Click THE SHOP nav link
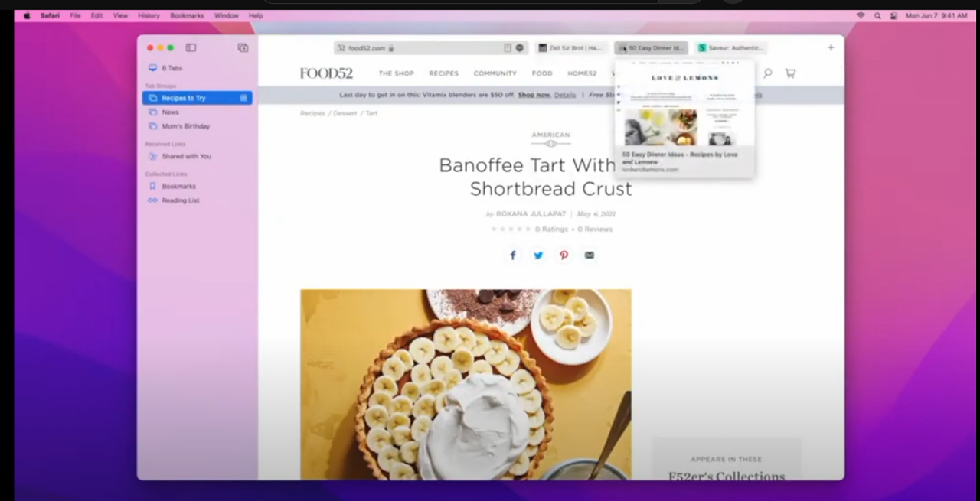Screen dimensions: 980x501 pyautogui.click(x=396, y=73)
